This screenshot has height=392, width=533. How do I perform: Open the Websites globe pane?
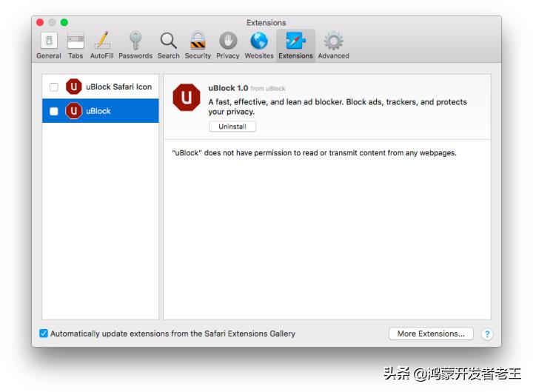tap(259, 46)
